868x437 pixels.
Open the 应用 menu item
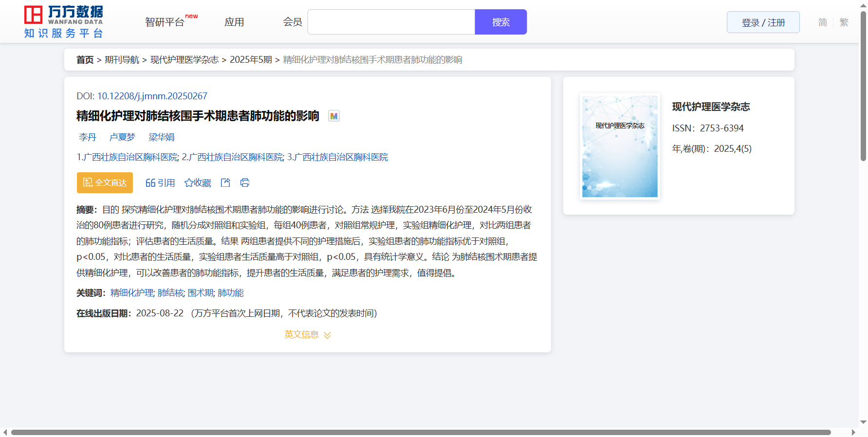(x=234, y=22)
